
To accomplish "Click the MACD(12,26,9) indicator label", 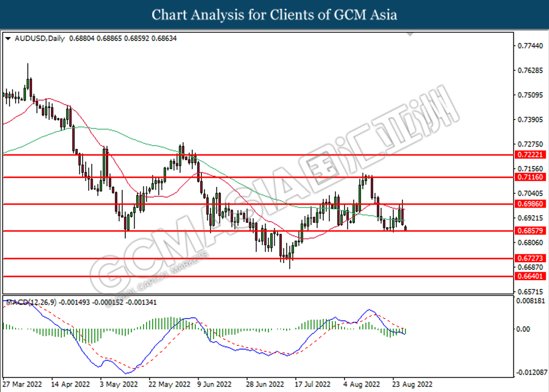I will click(x=31, y=302).
